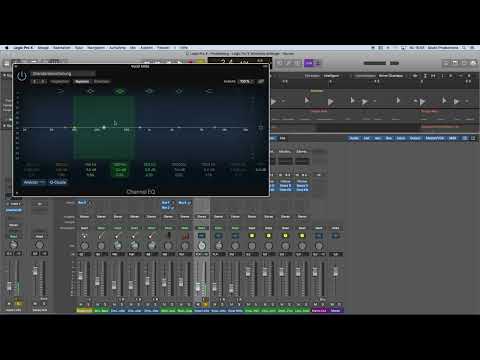Toggle the Analyzer button in Channel EQ

[34, 182]
